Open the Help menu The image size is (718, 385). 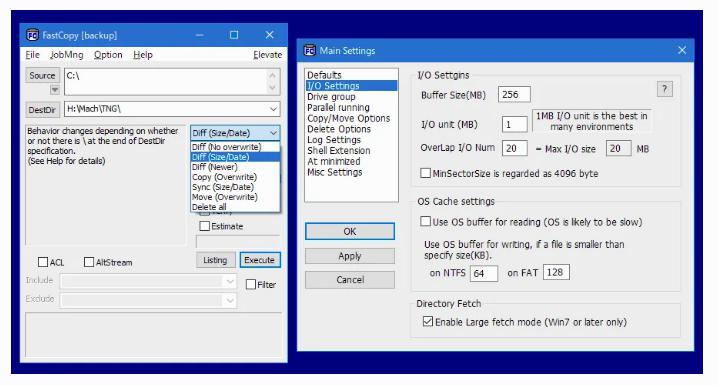143,54
